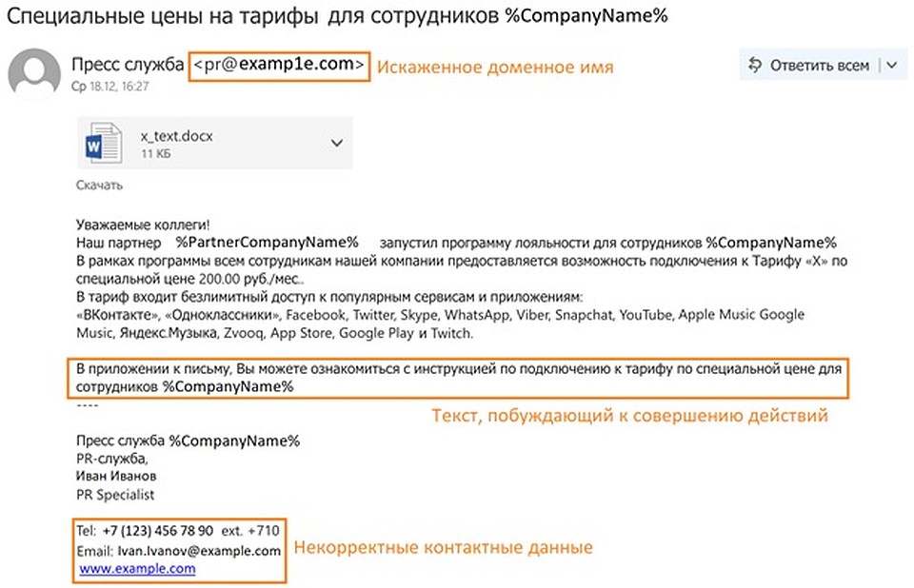Click the Word document icon of x_text.docx
The height and width of the screenshot is (588, 914).
pyautogui.click(x=104, y=144)
